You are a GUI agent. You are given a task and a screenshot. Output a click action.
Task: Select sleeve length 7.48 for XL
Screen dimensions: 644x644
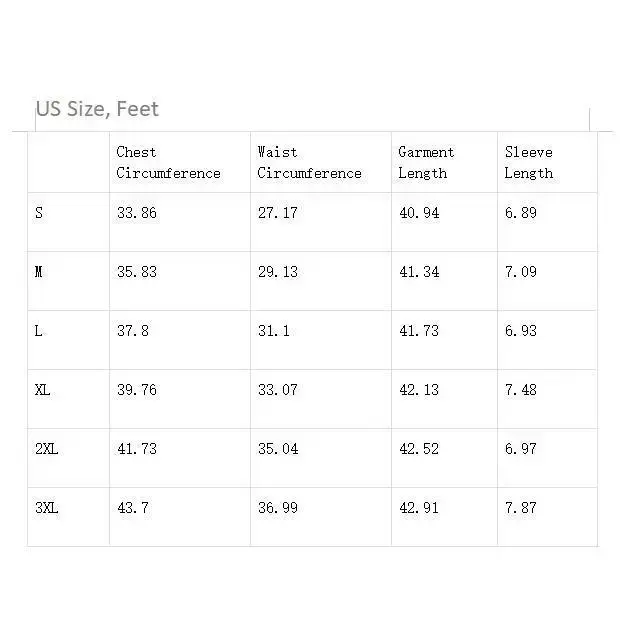[521, 390]
